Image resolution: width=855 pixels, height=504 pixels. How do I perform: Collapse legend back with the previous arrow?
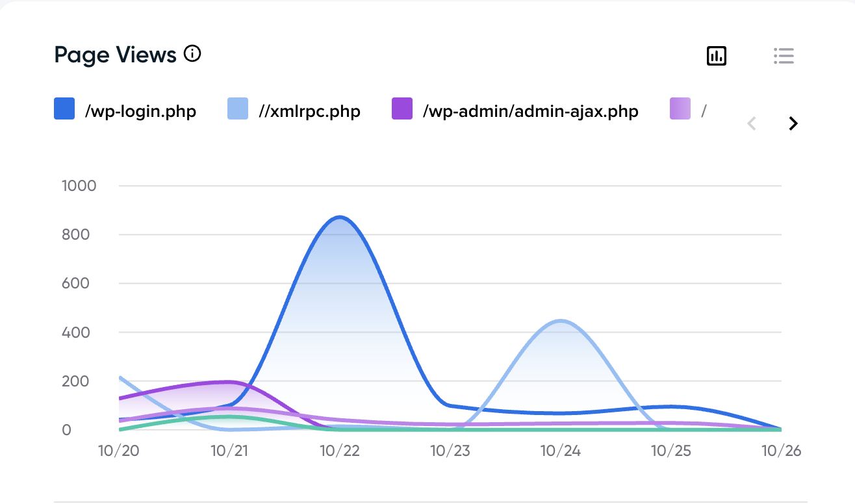click(x=751, y=123)
